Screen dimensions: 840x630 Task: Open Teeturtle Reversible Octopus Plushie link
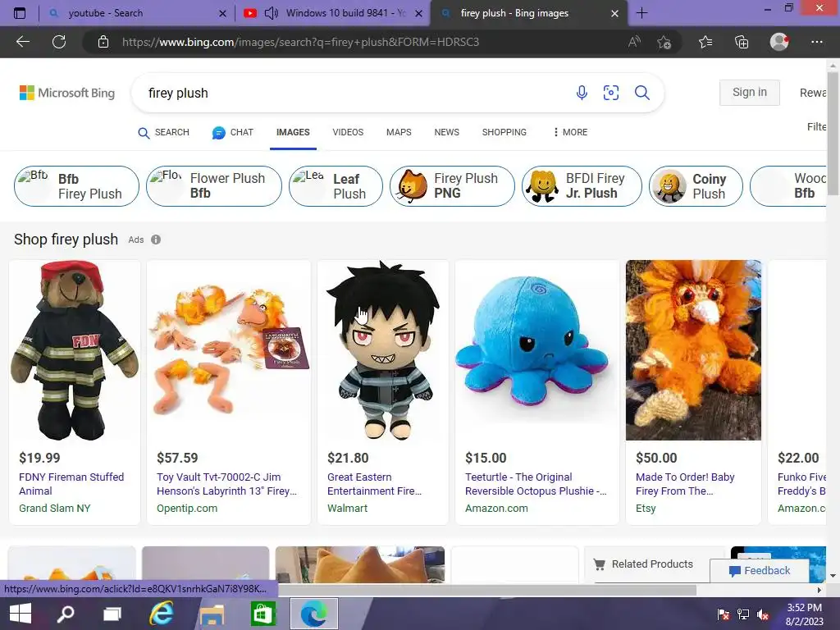pos(536,484)
